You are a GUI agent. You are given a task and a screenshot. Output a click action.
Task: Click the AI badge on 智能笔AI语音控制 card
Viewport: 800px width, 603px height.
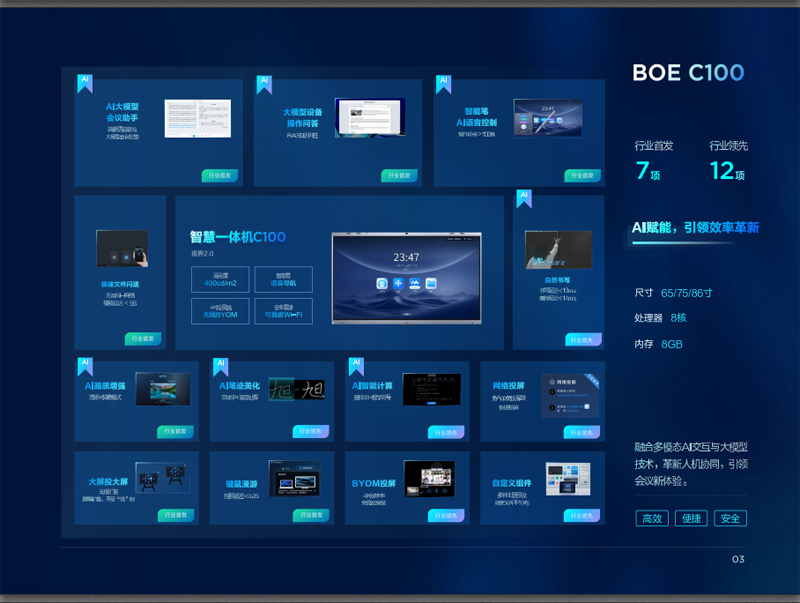443,84
